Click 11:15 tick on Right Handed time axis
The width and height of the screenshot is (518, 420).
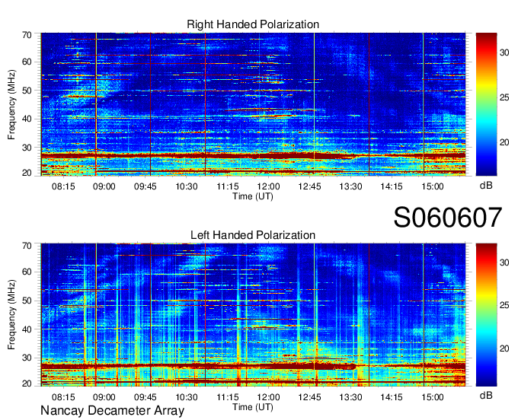click(228, 186)
